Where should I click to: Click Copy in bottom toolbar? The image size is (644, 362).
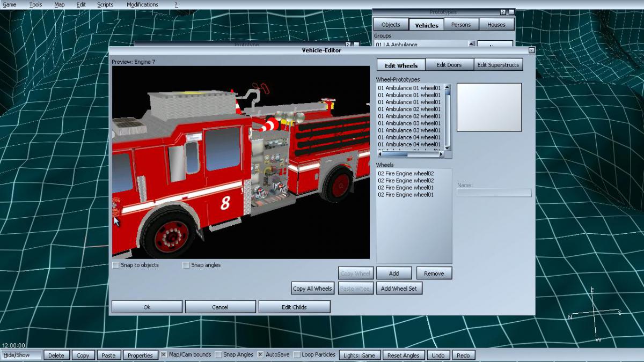[x=83, y=355]
